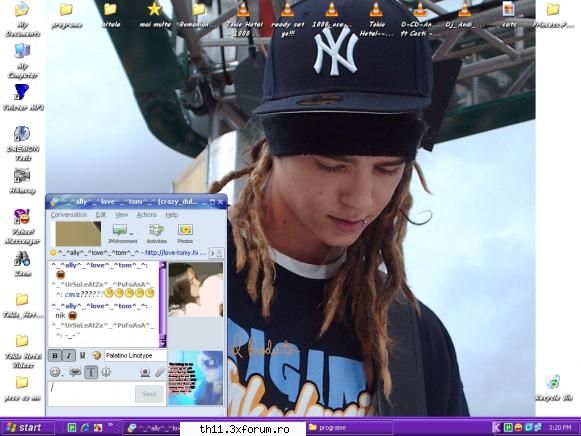The height and width of the screenshot is (436, 581).
Task: Select the 'programe' desktop folder
Action: click(66, 15)
